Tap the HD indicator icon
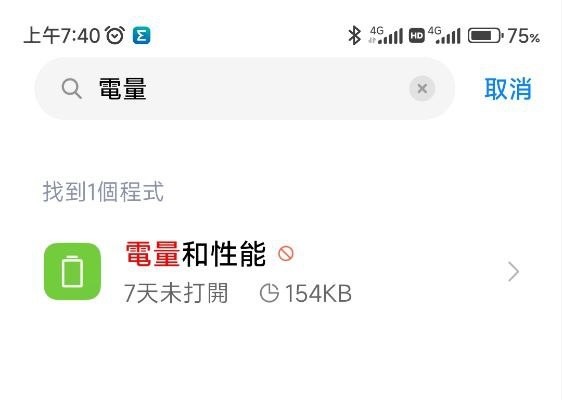Viewport: 562px width, 400px height. (x=416, y=36)
